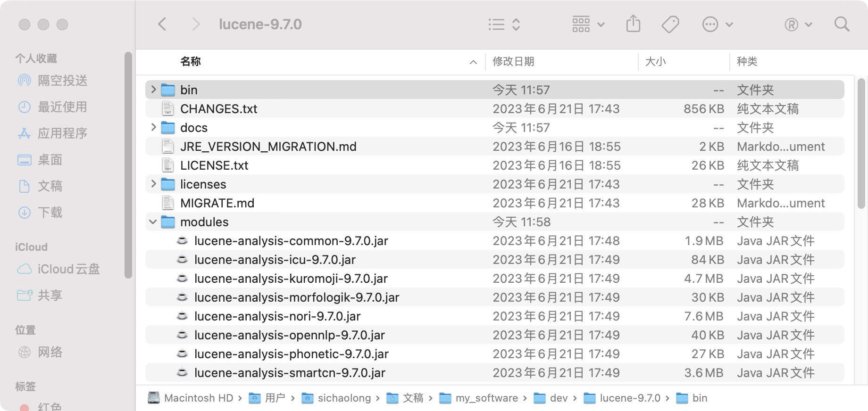Image resolution: width=868 pixels, height=411 pixels.
Task: Select the bin folder icon
Action: tap(168, 90)
